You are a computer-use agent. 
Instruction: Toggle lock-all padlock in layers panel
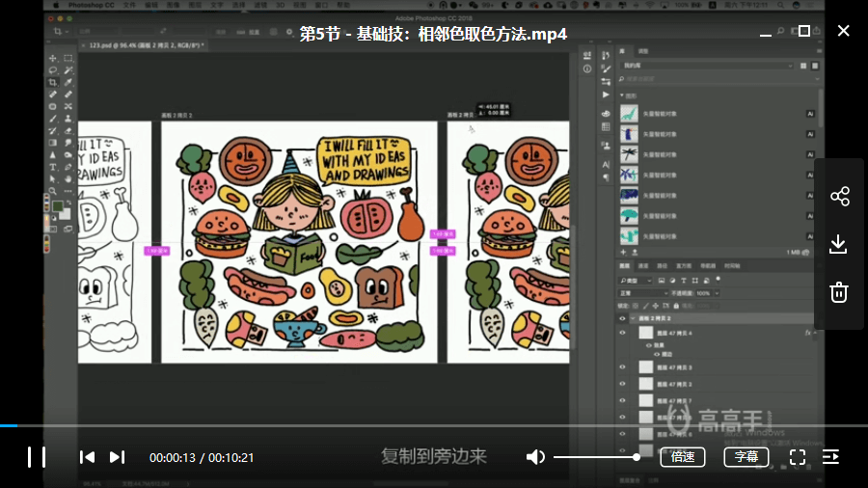(676, 306)
